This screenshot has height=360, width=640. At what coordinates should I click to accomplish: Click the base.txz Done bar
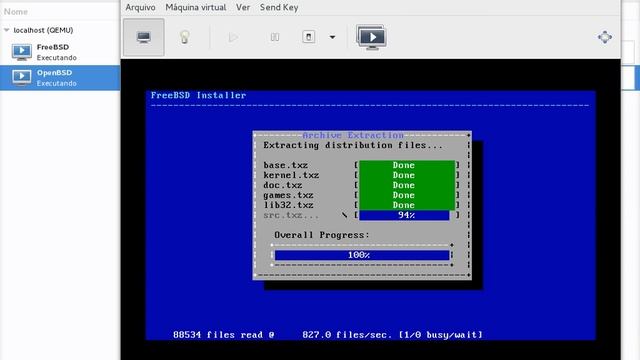click(x=407, y=165)
